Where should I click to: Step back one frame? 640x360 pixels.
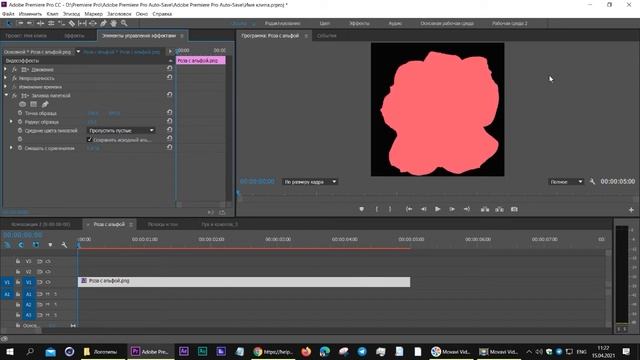(423, 209)
